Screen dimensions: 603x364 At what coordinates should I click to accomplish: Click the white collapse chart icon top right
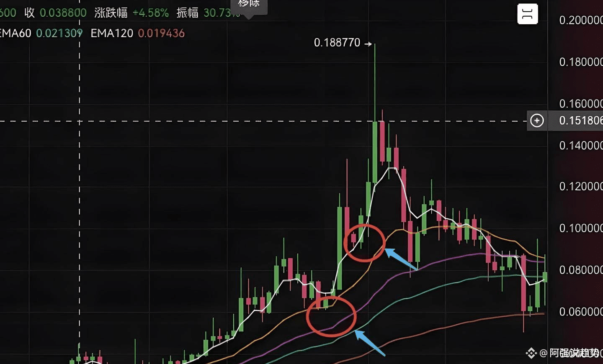click(528, 14)
